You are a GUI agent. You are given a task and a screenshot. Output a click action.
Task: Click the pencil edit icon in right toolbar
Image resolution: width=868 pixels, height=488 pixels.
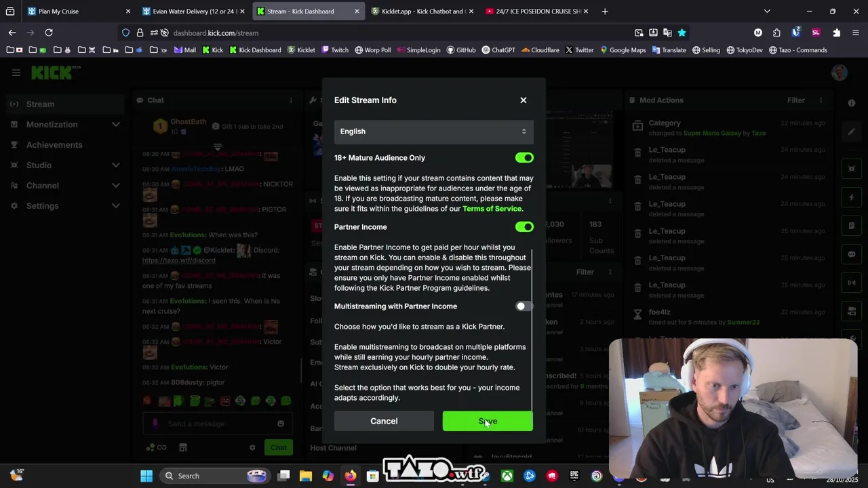pos(852,131)
